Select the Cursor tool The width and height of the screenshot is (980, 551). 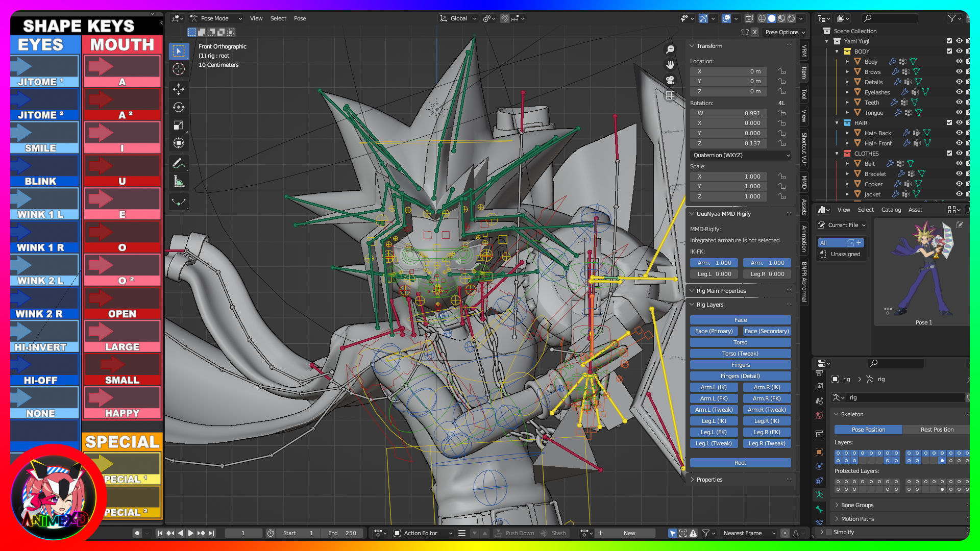179,69
